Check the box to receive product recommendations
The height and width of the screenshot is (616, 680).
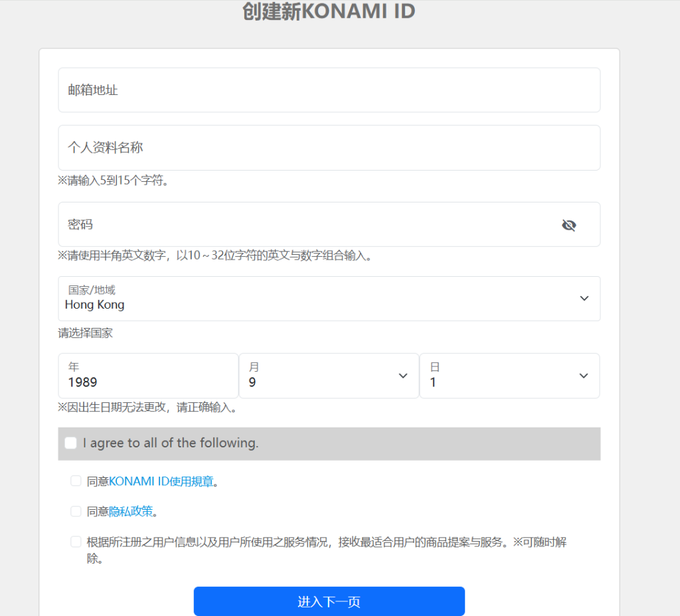[76, 542]
